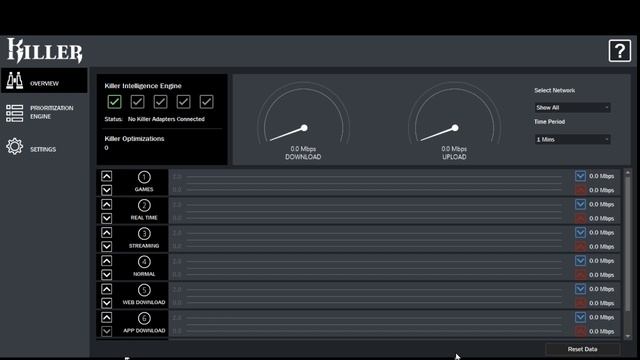Open the Overview binoculars section

pyautogui.click(x=44, y=81)
